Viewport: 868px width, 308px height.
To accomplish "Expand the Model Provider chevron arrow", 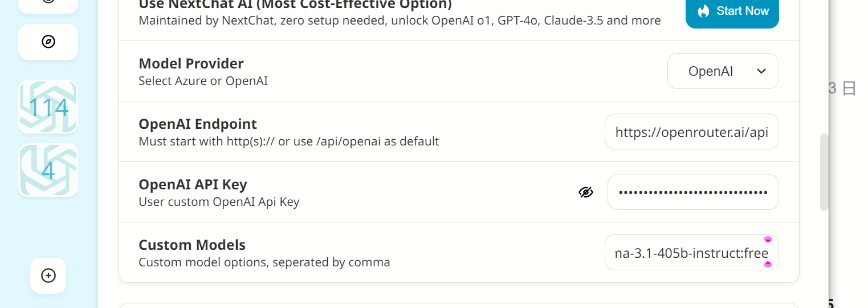I will tap(761, 71).
